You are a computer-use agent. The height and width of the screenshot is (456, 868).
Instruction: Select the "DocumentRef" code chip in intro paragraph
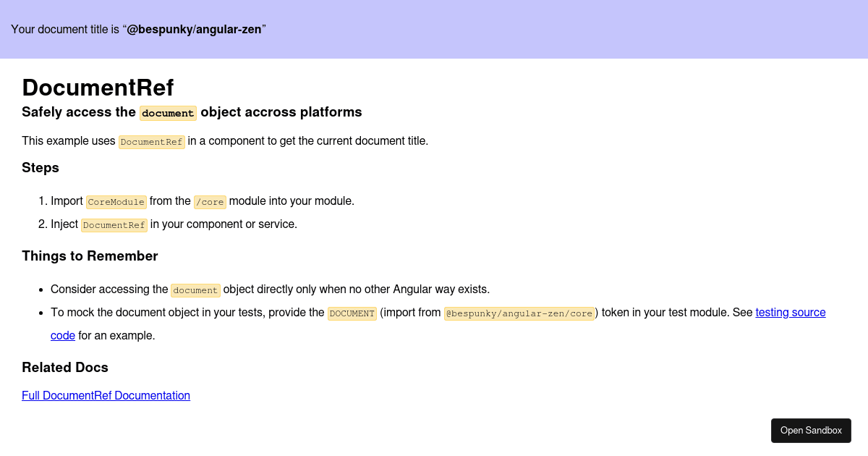pyautogui.click(x=152, y=141)
